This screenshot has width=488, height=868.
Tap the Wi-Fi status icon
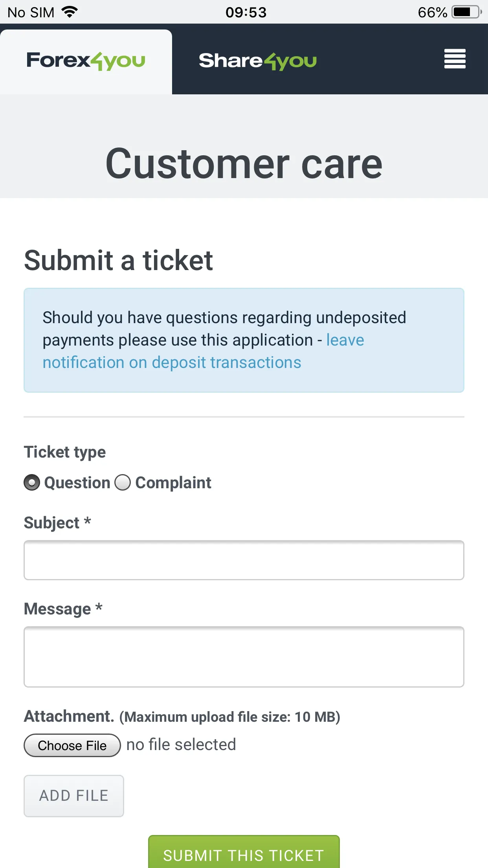70,12
